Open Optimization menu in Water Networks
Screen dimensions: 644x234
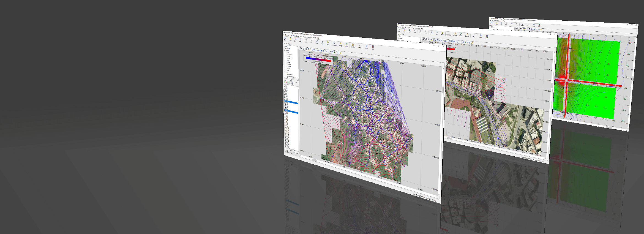310,37
